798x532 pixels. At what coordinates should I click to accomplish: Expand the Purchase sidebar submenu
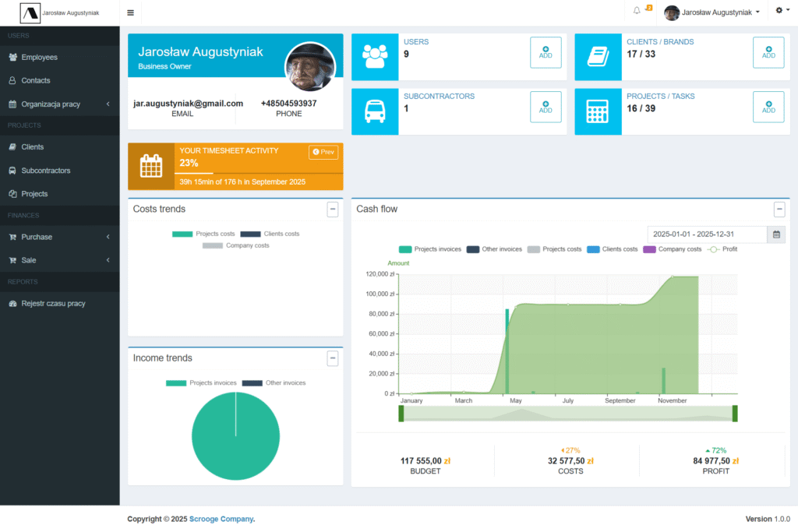[x=59, y=237]
